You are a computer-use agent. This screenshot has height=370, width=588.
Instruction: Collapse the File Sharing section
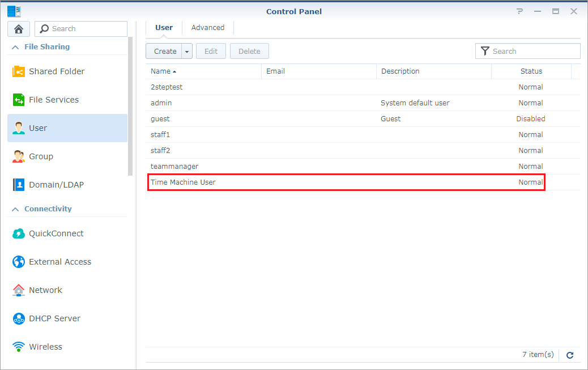click(15, 47)
